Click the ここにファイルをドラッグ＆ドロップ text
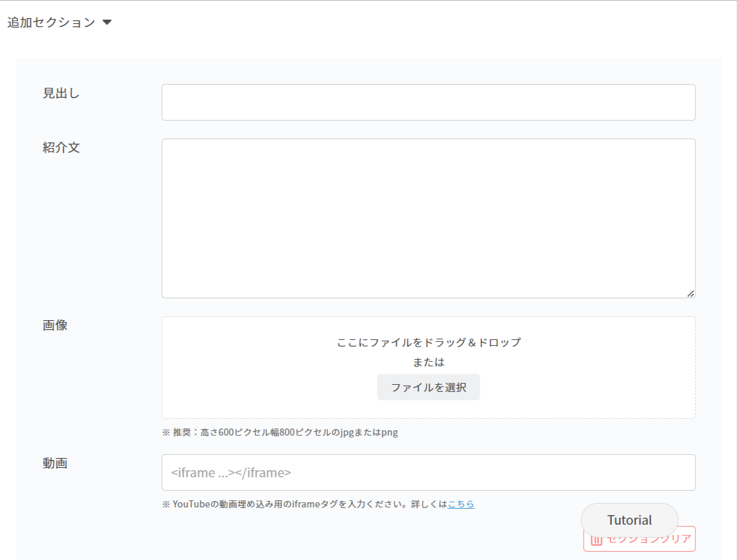737x560 pixels. tap(428, 343)
